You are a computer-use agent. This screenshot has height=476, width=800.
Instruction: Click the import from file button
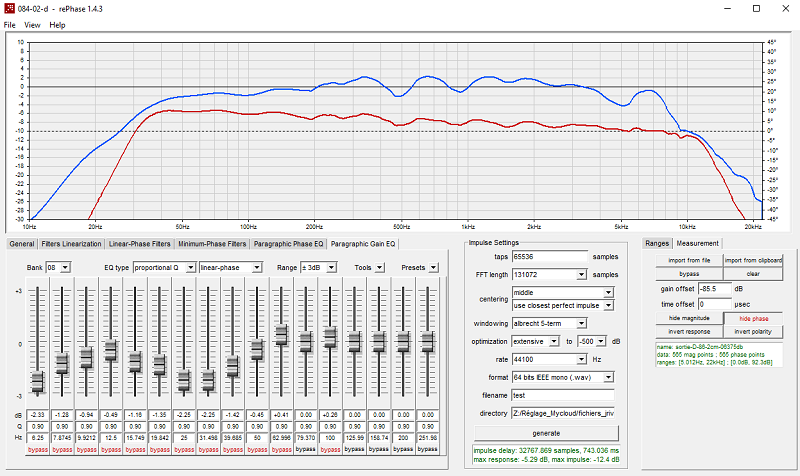pyautogui.click(x=689, y=260)
